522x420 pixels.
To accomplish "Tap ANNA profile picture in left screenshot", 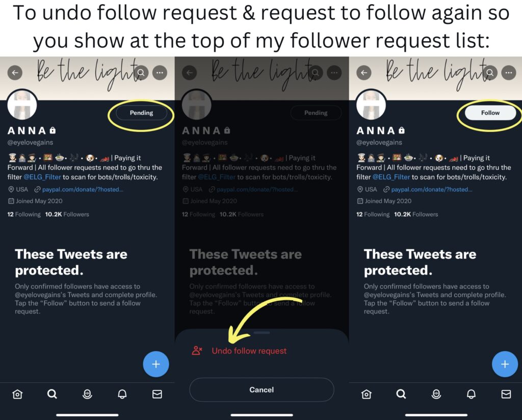I will pos(22,104).
